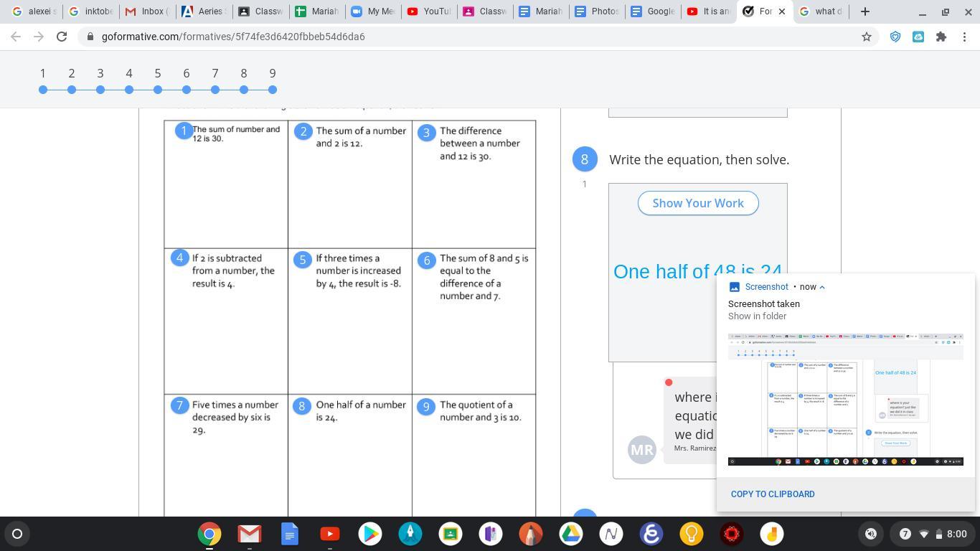This screenshot has height=551, width=980.
Task: Click the blue cloud extension icon
Action: (x=918, y=37)
